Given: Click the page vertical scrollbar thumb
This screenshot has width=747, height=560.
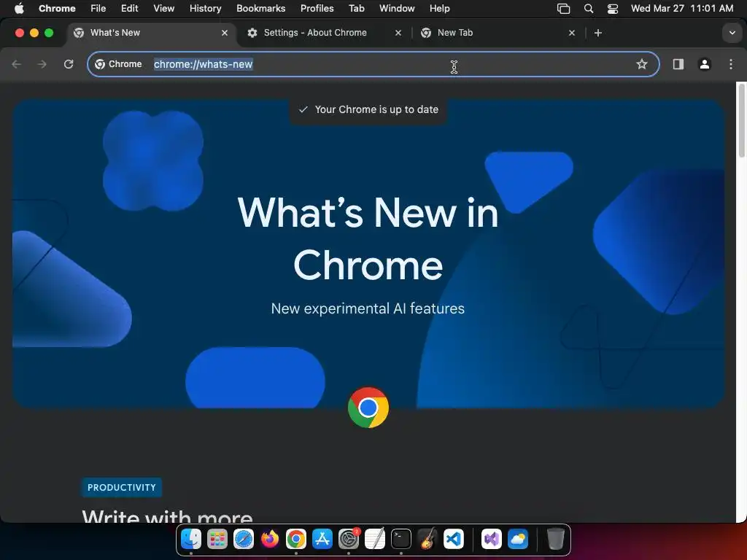Looking at the screenshot, I should tap(741, 120).
